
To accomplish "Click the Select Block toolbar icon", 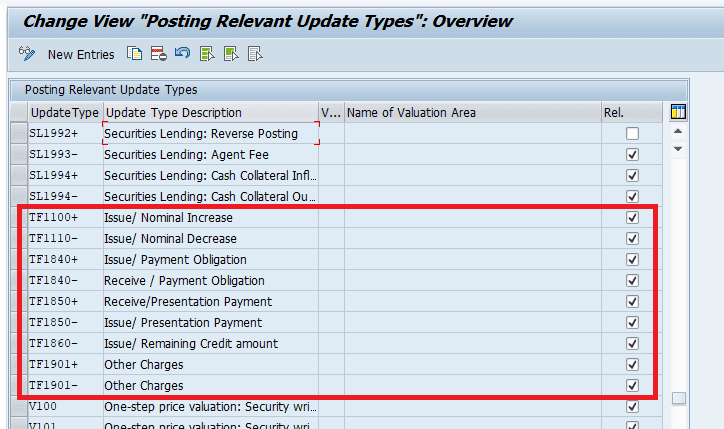I will 230,54.
